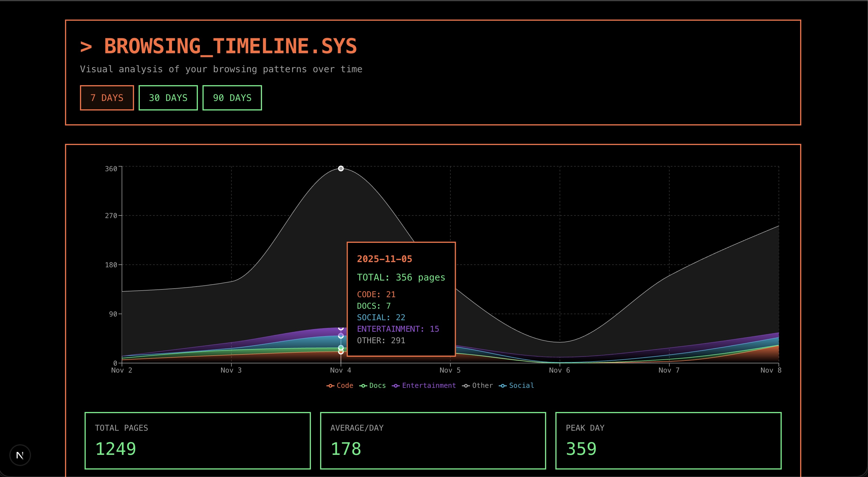
Task: Click the AVERAGE/DAY stat card
Action: click(433, 440)
